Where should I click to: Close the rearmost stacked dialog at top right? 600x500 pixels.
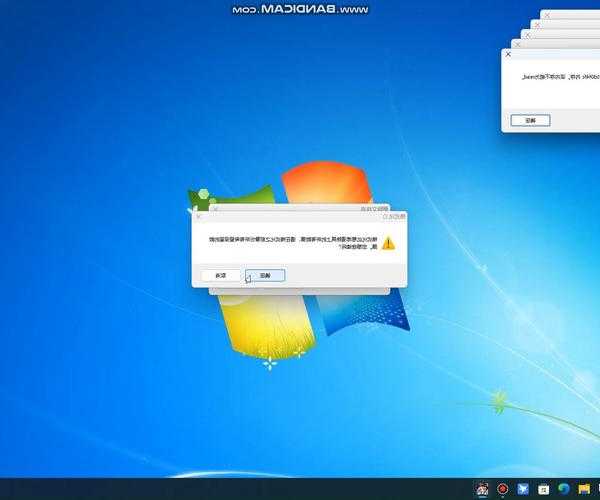pyautogui.click(x=545, y=15)
